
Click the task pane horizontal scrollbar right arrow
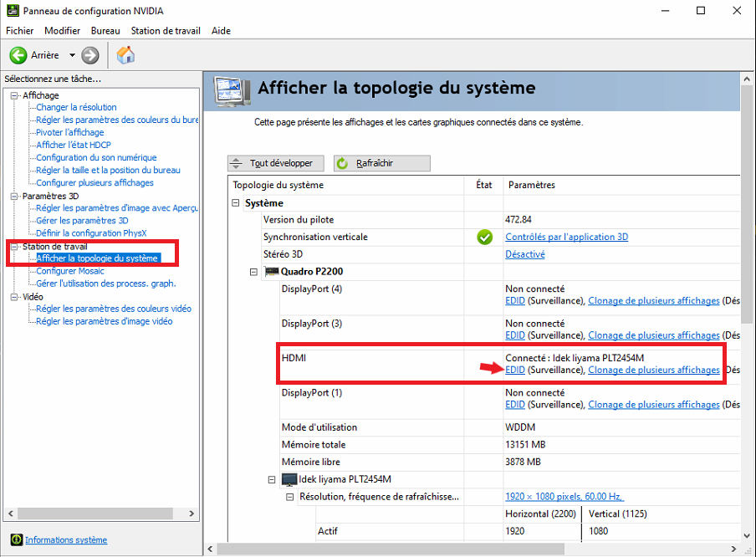pos(192,514)
